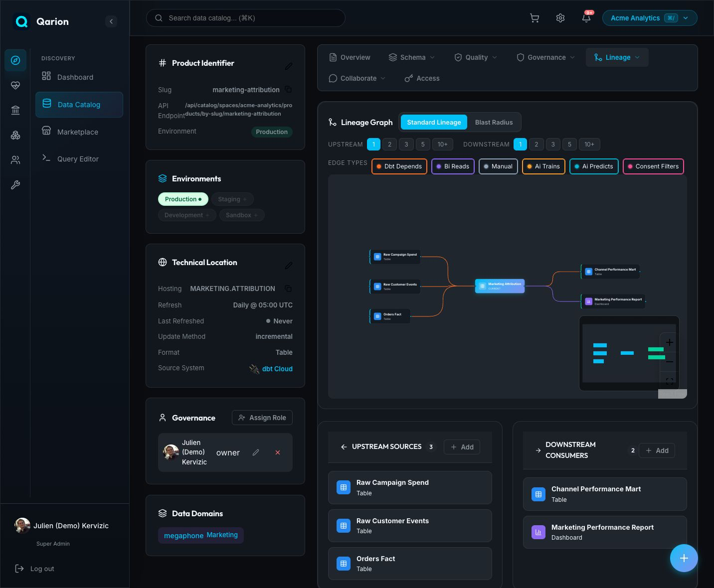Image resolution: width=714 pixels, height=588 pixels.
Task: Click Qarion logo icon
Action: coord(21,21)
